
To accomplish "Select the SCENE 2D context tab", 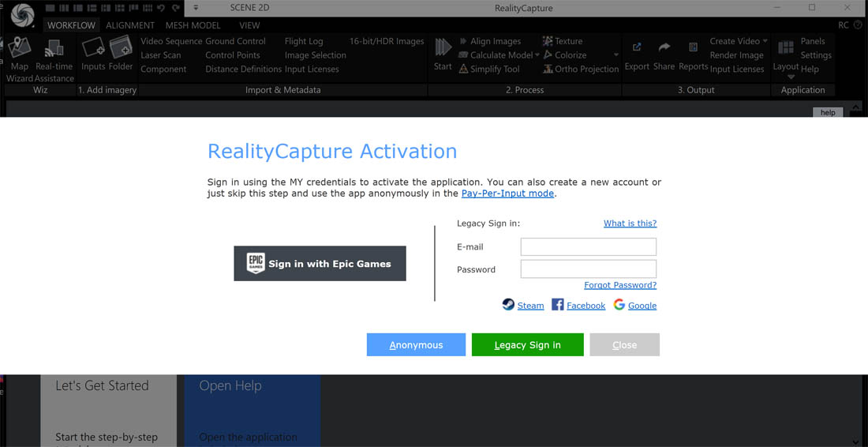I will (250, 8).
